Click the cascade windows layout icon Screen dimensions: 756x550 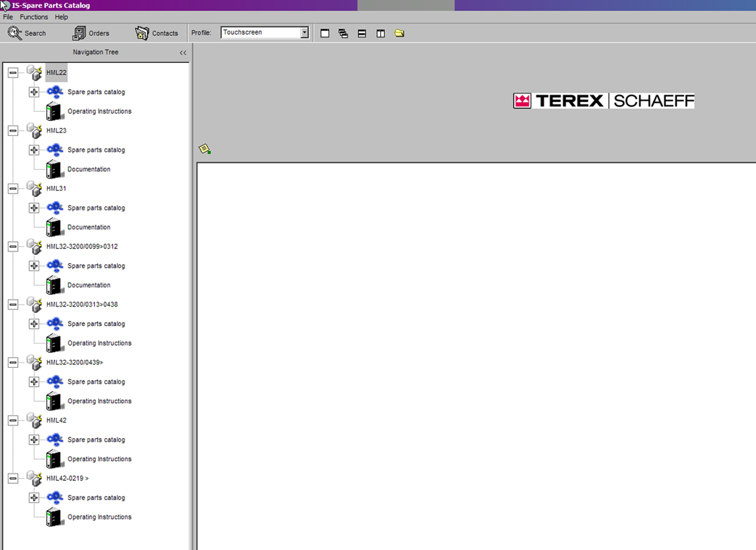click(x=343, y=33)
